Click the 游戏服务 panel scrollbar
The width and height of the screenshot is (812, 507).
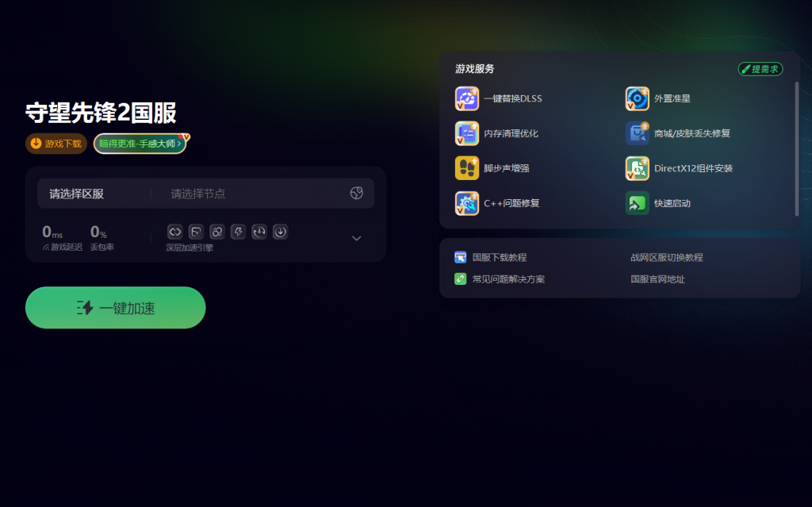[x=796, y=149]
